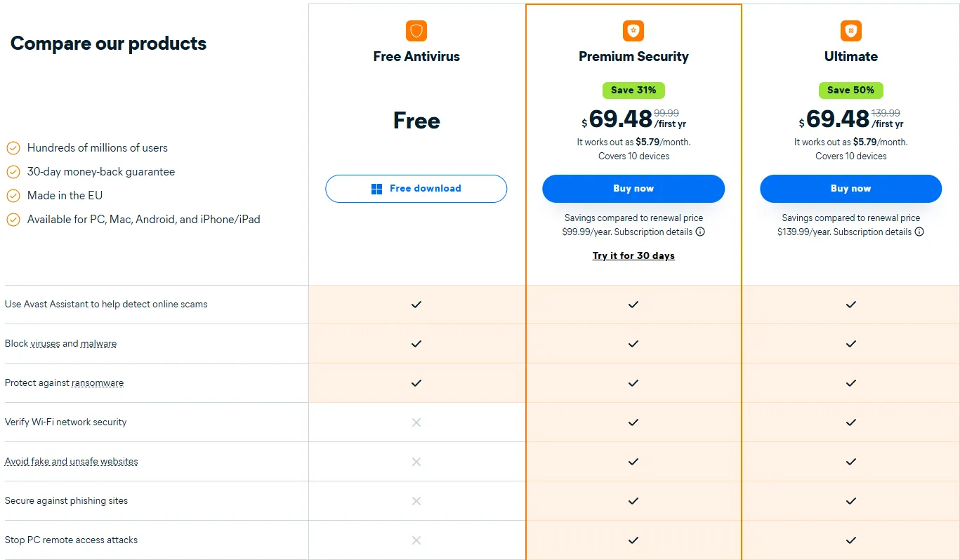Viewport: 960px width, 560px height.
Task: Click the Ultimate product icon
Action: tap(850, 31)
